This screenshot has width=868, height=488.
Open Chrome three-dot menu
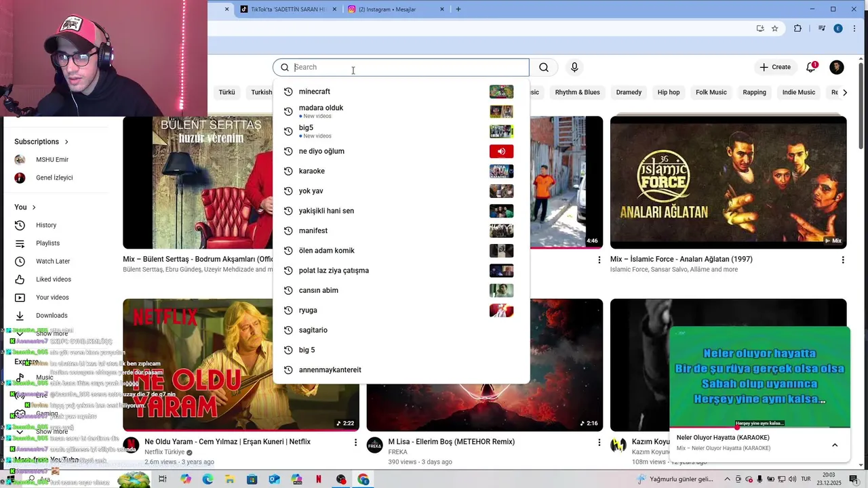click(855, 28)
